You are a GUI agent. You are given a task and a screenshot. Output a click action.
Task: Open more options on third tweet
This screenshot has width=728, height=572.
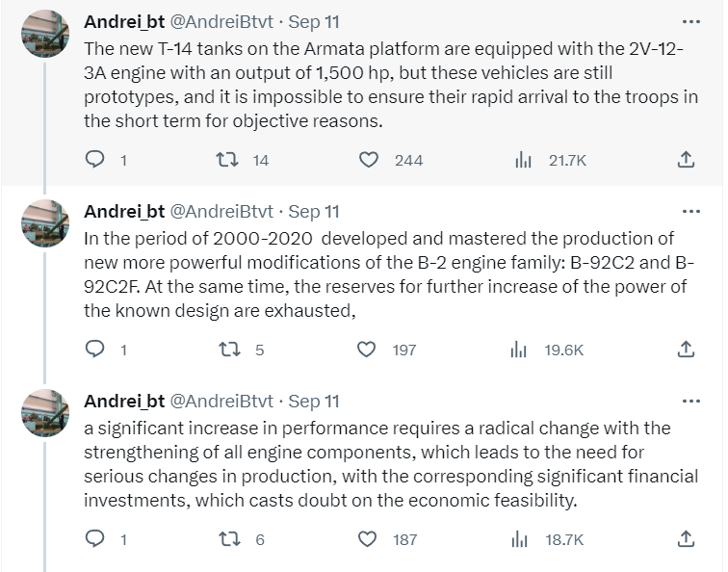coord(690,401)
